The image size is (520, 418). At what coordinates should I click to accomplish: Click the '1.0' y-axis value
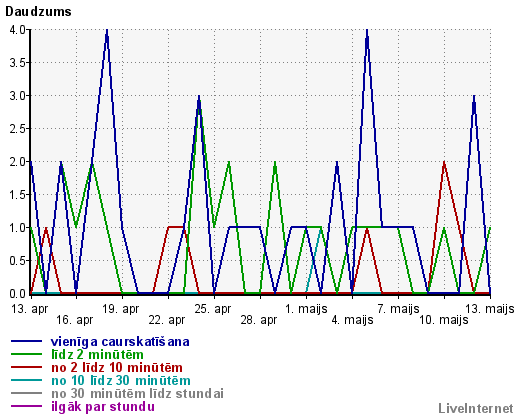17,228
